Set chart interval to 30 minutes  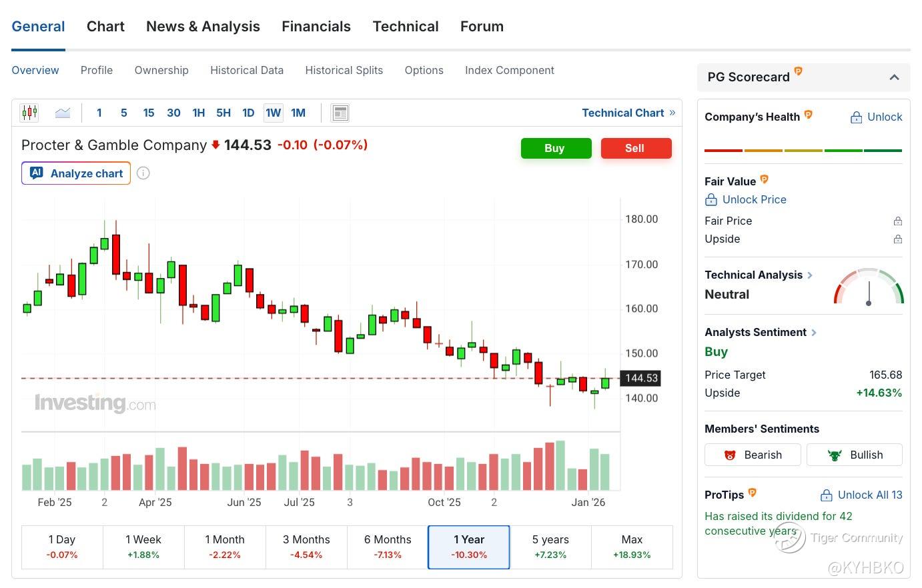click(x=173, y=113)
